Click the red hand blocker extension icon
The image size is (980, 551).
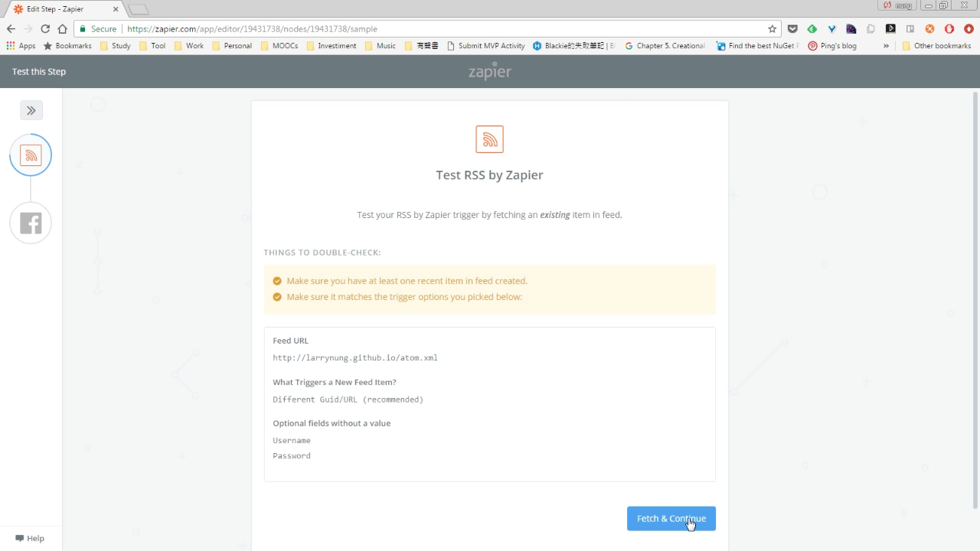click(x=949, y=29)
